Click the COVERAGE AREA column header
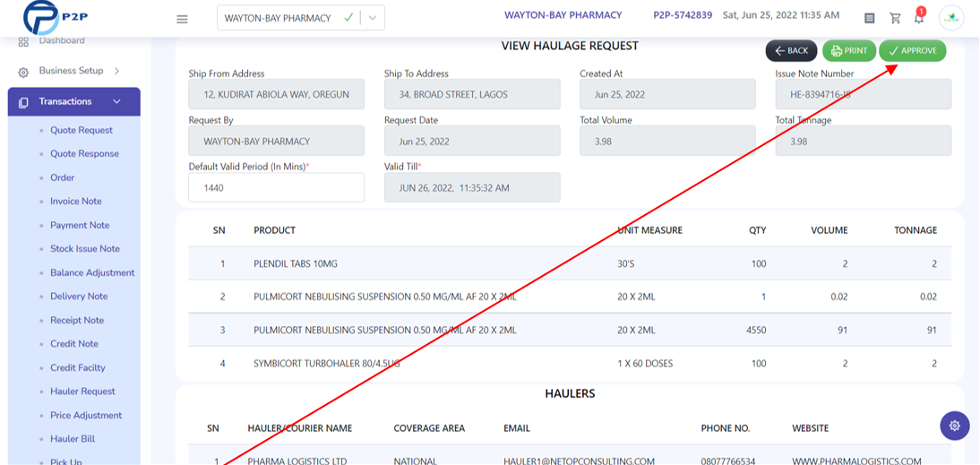Image resolution: width=980 pixels, height=465 pixels. 429,428
